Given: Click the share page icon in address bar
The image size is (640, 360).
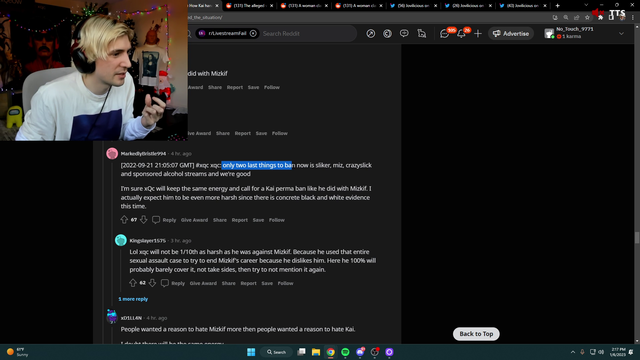Looking at the screenshot, I should pos(576,18).
